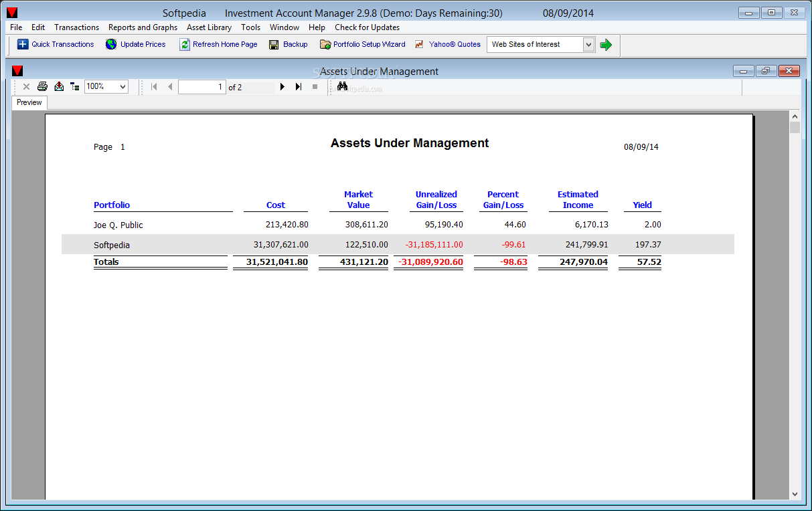Viewport: 812px width, 511px height.
Task: Go to previous report page
Action: [x=170, y=86]
